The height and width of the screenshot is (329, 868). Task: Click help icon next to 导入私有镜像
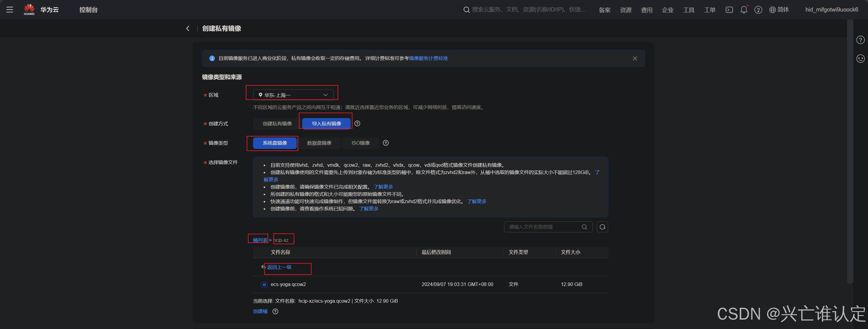pos(358,123)
